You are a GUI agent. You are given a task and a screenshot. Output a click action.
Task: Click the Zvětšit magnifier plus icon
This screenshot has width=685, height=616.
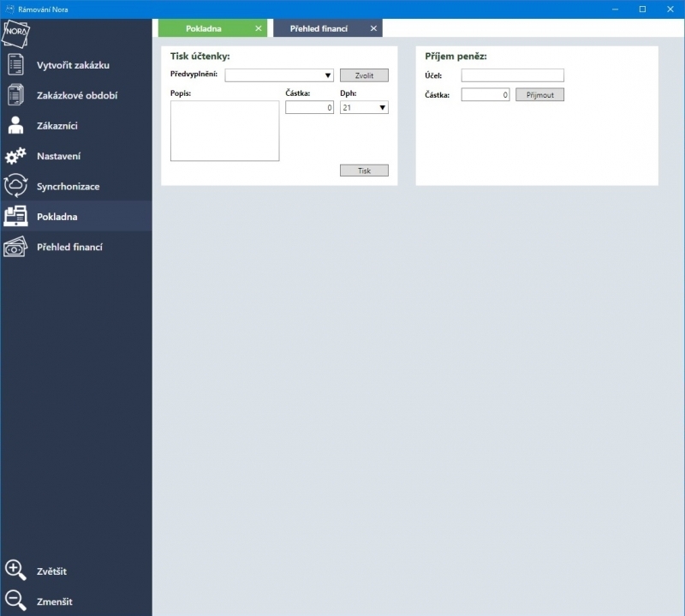(x=15, y=571)
